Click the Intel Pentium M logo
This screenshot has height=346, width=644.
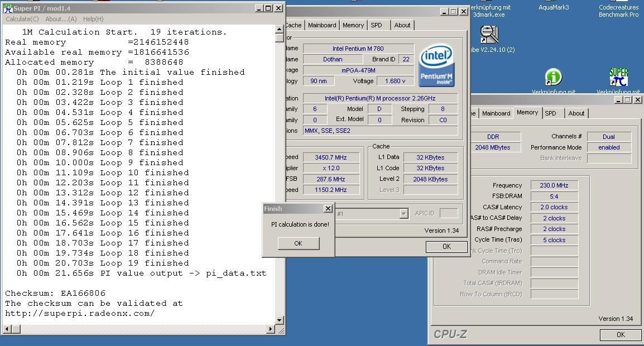436,66
